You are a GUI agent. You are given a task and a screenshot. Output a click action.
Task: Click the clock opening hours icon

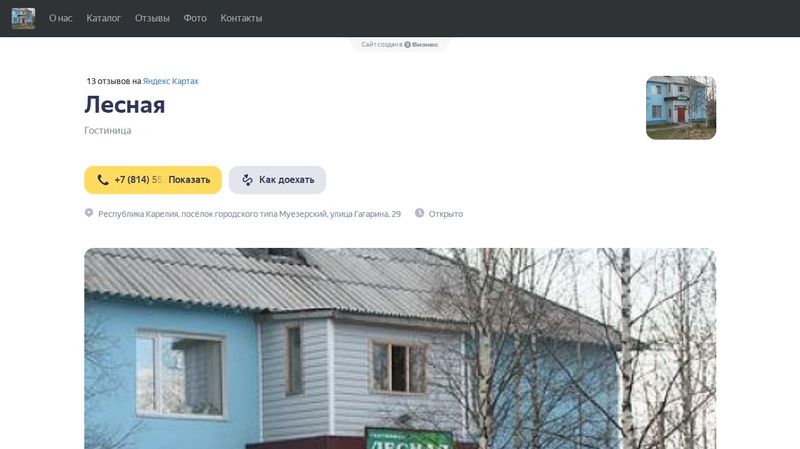point(419,213)
